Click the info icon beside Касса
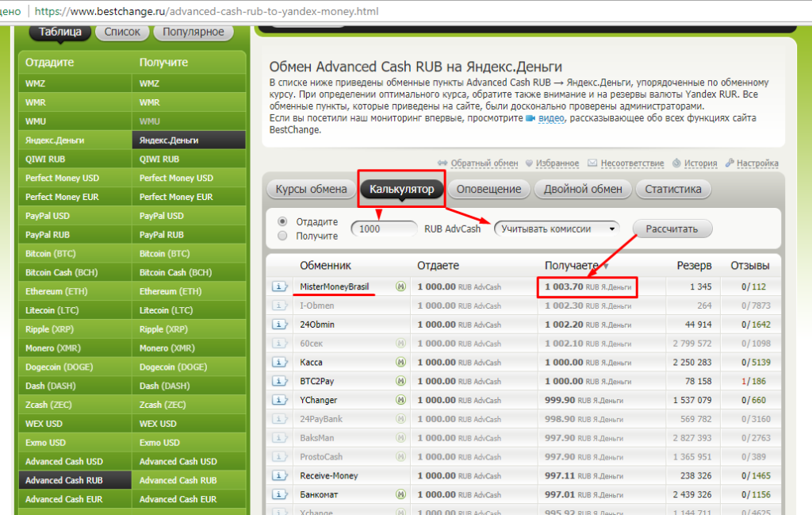Screen dimensions: 812x515 point(279,362)
